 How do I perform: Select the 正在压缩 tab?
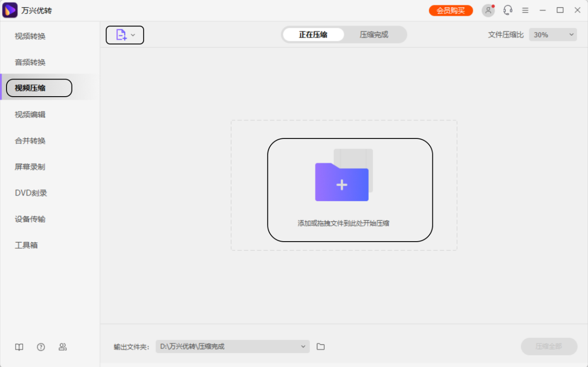tap(313, 34)
